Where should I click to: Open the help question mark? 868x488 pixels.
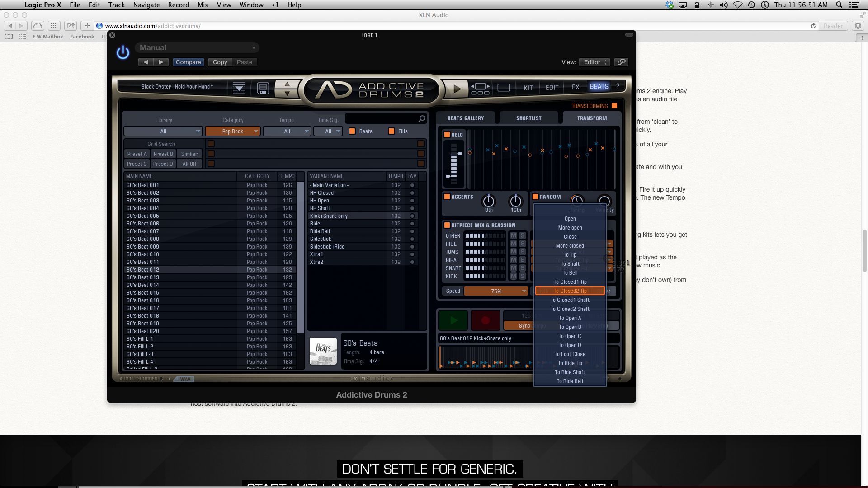618,86
